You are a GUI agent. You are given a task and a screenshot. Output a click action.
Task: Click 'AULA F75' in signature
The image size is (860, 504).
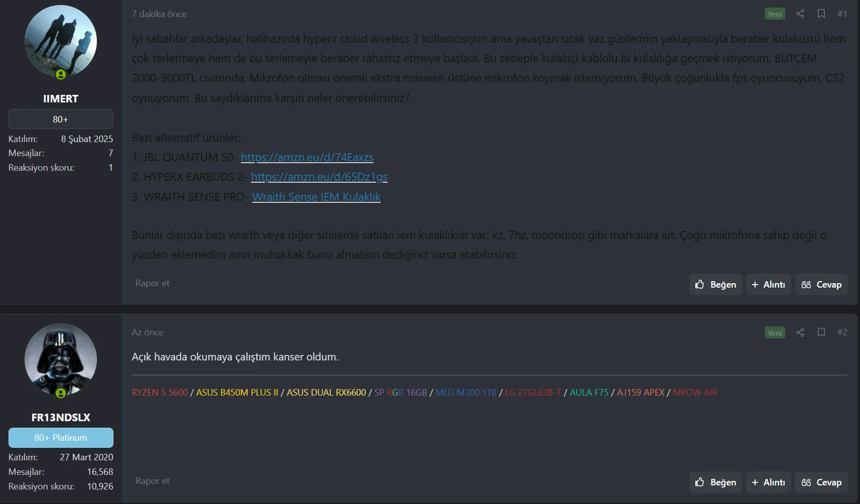click(589, 393)
